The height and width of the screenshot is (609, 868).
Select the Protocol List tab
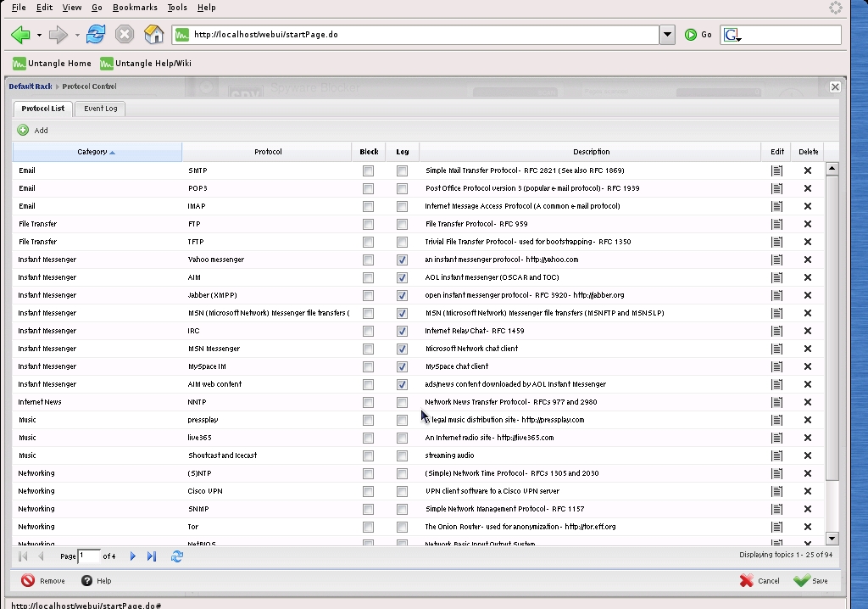tap(42, 109)
